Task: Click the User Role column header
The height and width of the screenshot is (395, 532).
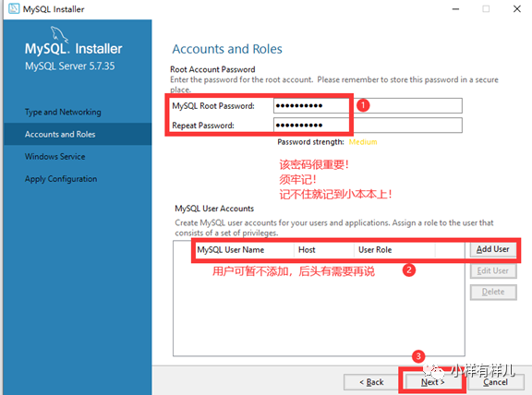Action: coord(394,250)
